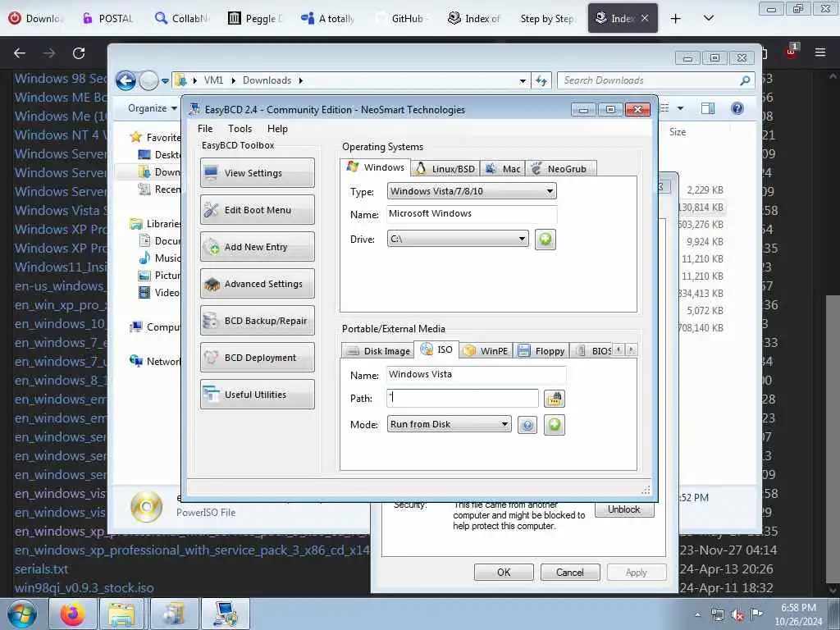The height and width of the screenshot is (630, 840).
Task: Switch to Peggle browser tab
Action: (x=254, y=18)
